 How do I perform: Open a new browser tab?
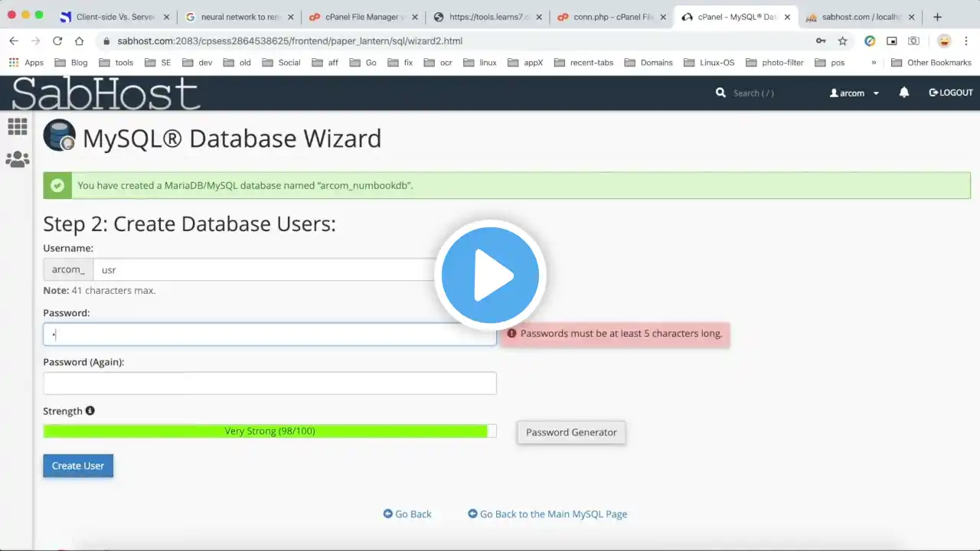[937, 17]
